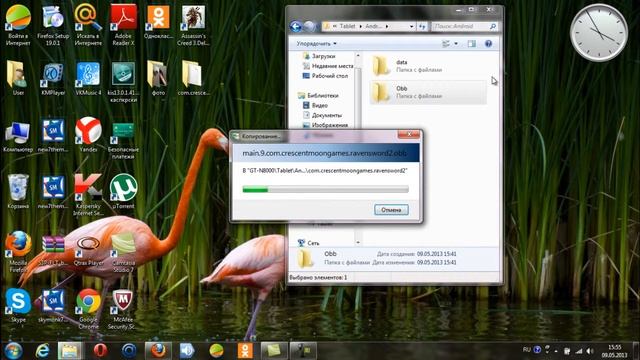This screenshot has width=640, height=360.
Task: Click the Отмена button in copy dialog
Action: pos(391,210)
